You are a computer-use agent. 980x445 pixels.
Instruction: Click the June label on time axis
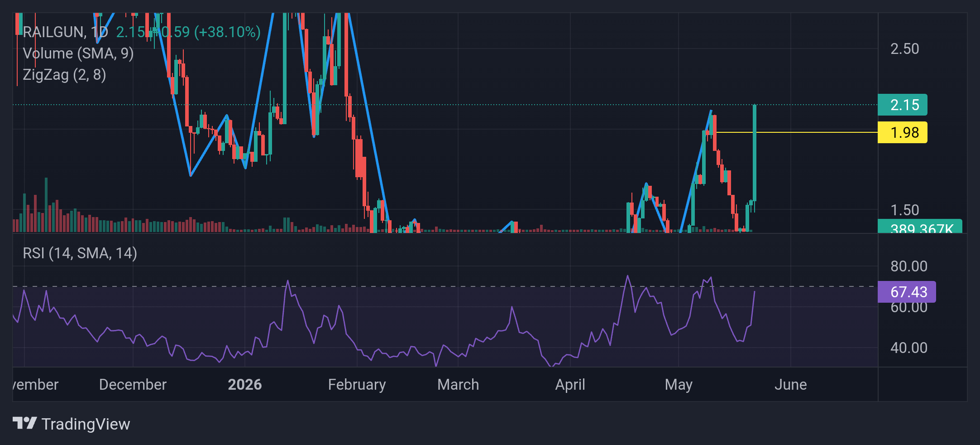(790, 385)
